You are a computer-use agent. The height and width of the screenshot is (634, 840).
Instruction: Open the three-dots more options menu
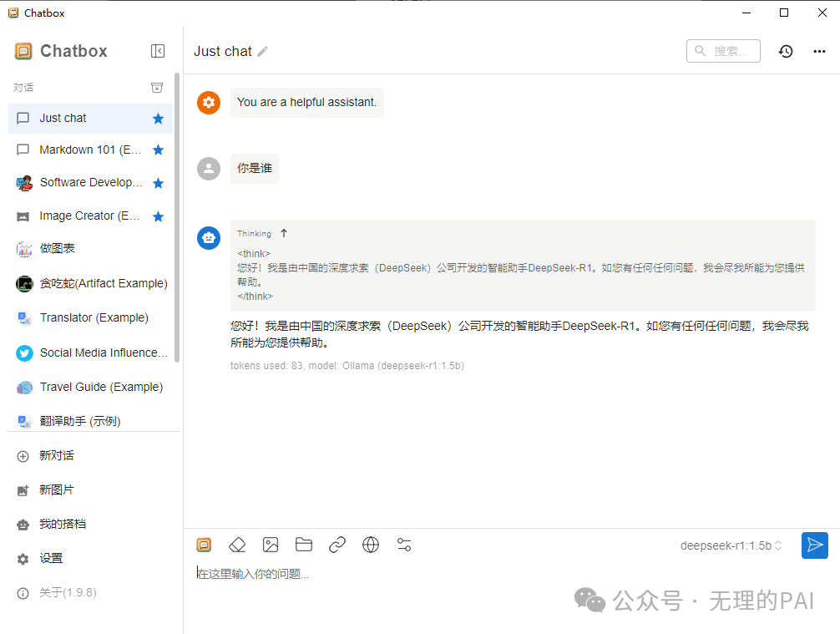[819, 52]
